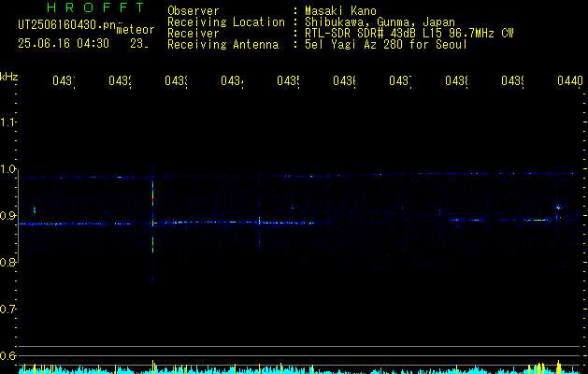
Task: Click the 0440 time marker
Action: pyautogui.click(x=570, y=80)
